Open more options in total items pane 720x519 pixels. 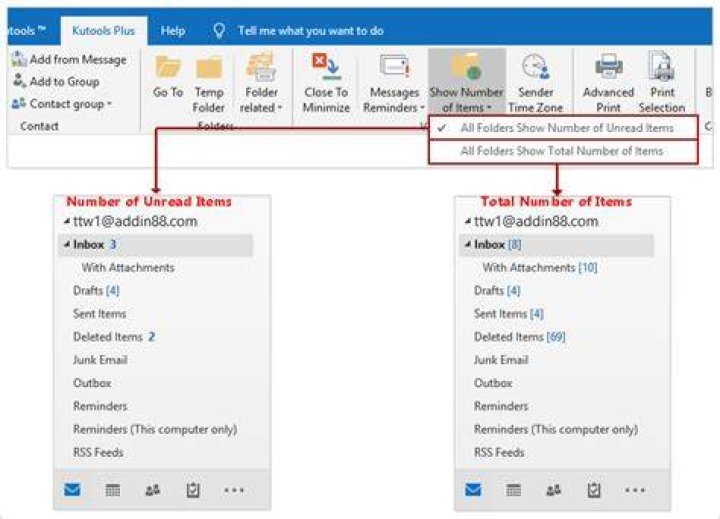click(x=635, y=490)
